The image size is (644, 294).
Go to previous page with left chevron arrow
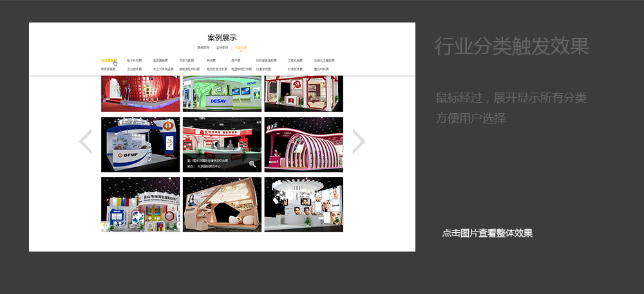click(85, 142)
